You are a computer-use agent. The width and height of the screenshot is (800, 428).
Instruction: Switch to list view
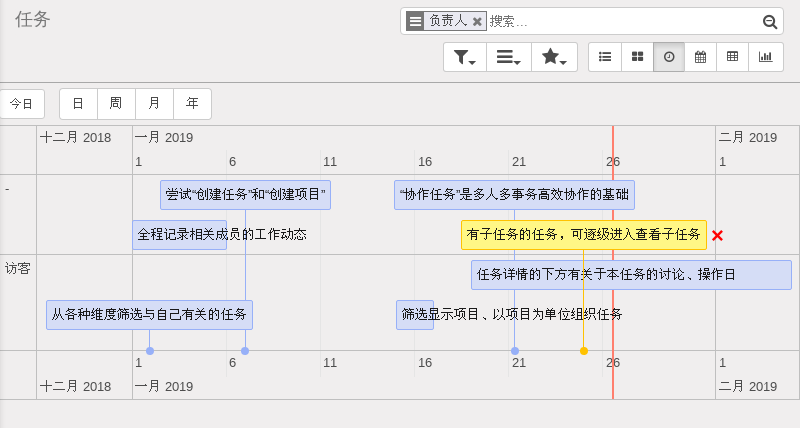click(605, 57)
